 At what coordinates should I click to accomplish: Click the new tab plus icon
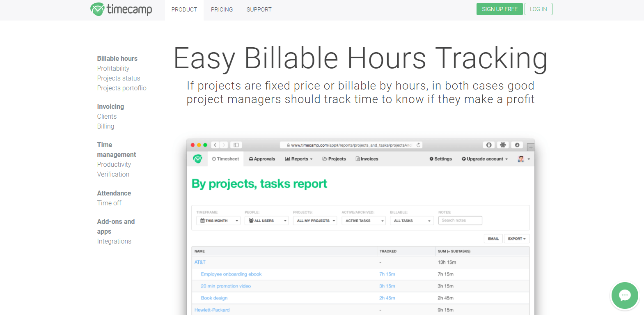[531, 147]
